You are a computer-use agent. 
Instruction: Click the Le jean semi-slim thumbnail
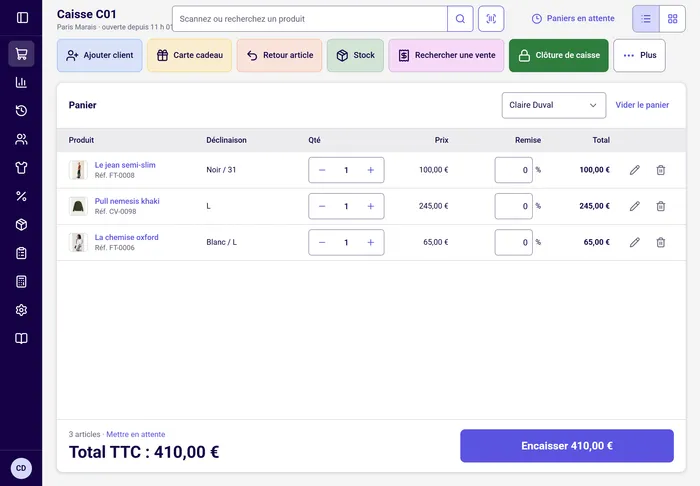[x=78, y=170]
